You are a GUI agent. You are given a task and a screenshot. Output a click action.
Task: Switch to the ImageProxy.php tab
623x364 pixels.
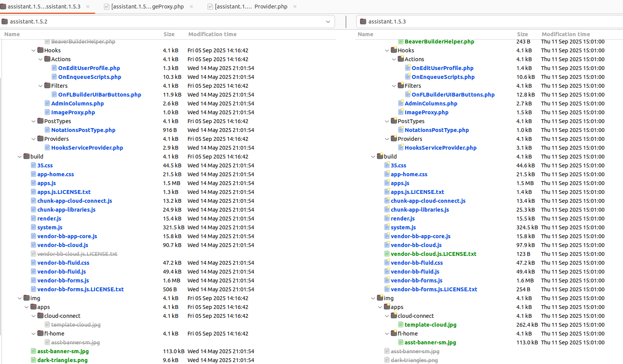pos(147,7)
